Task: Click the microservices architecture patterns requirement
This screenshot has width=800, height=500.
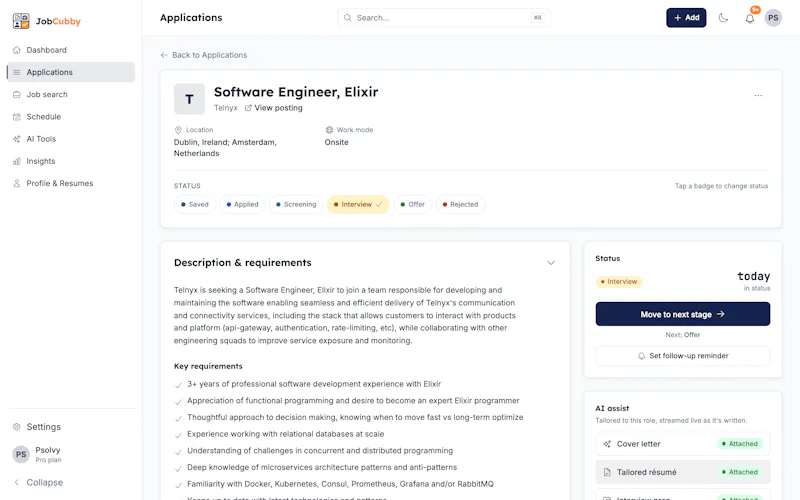Action: click(x=322, y=467)
